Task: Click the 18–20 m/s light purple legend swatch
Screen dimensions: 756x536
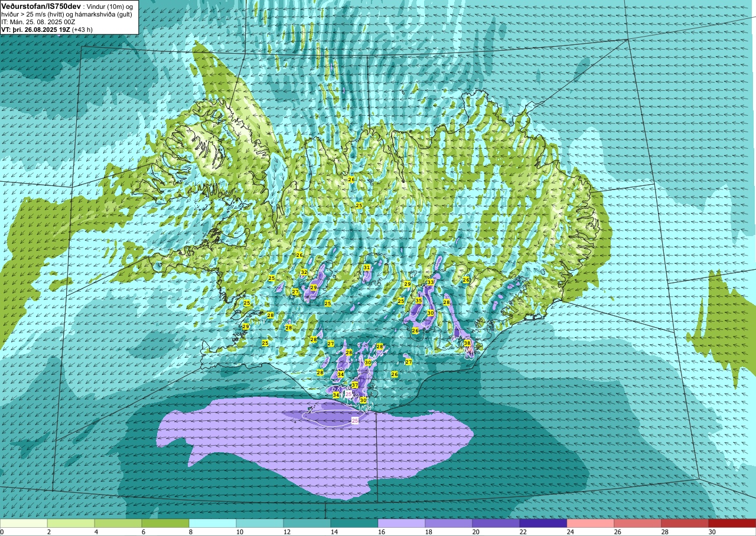Action: click(449, 523)
